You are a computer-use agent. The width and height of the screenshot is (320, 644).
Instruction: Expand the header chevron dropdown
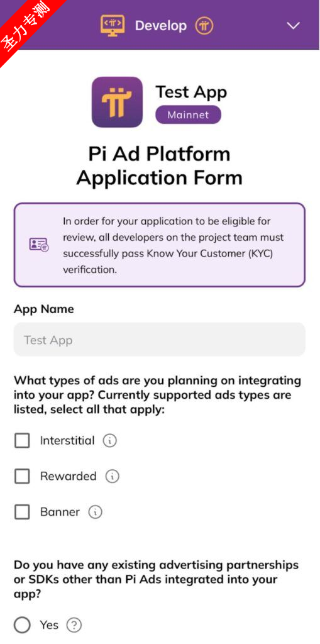point(293,26)
